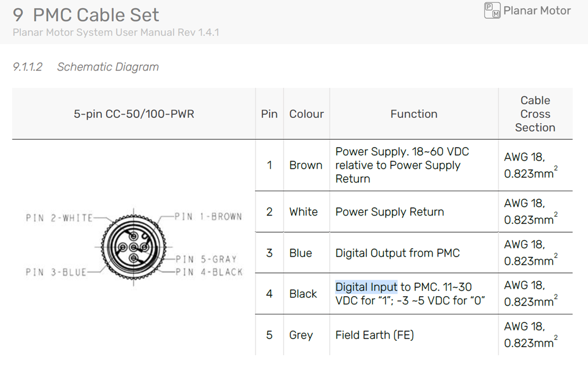Click the user manual revision subtitle text

tap(116, 32)
